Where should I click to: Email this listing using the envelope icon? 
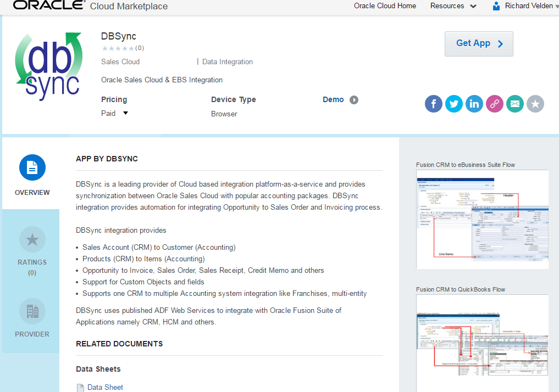pyautogui.click(x=515, y=104)
